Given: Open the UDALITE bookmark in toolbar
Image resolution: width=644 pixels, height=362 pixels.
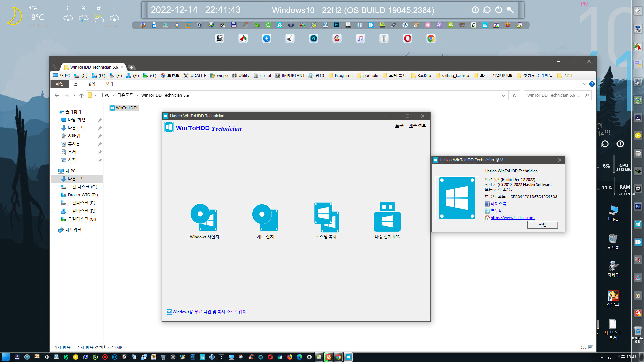Looking at the screenshot, I should pos(195,76).
